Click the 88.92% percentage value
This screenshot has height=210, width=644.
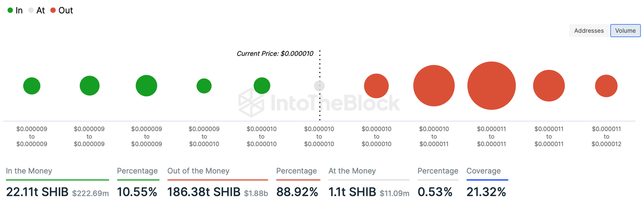(297, 192)
